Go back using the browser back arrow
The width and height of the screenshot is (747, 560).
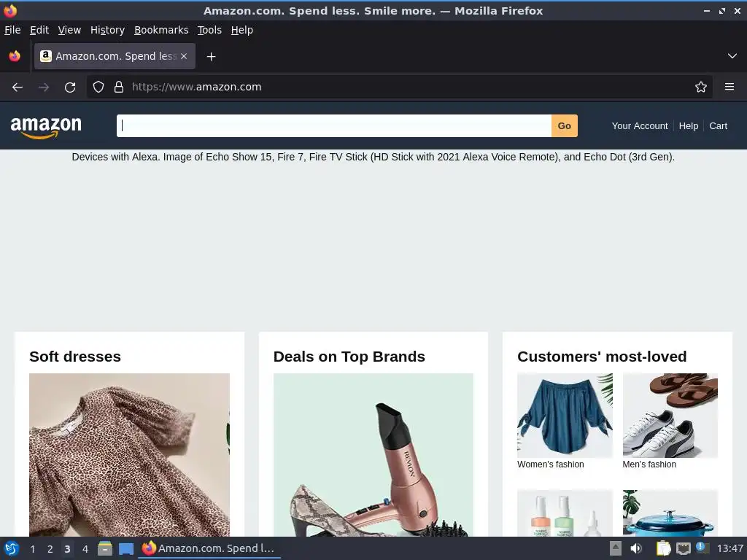[x=18, y=87]
